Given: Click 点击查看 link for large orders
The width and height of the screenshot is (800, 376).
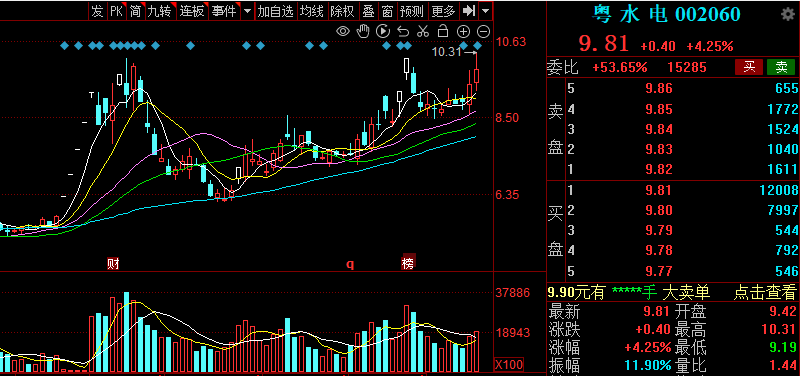Looking at the screenshot, I should click(x=765, y=293).
